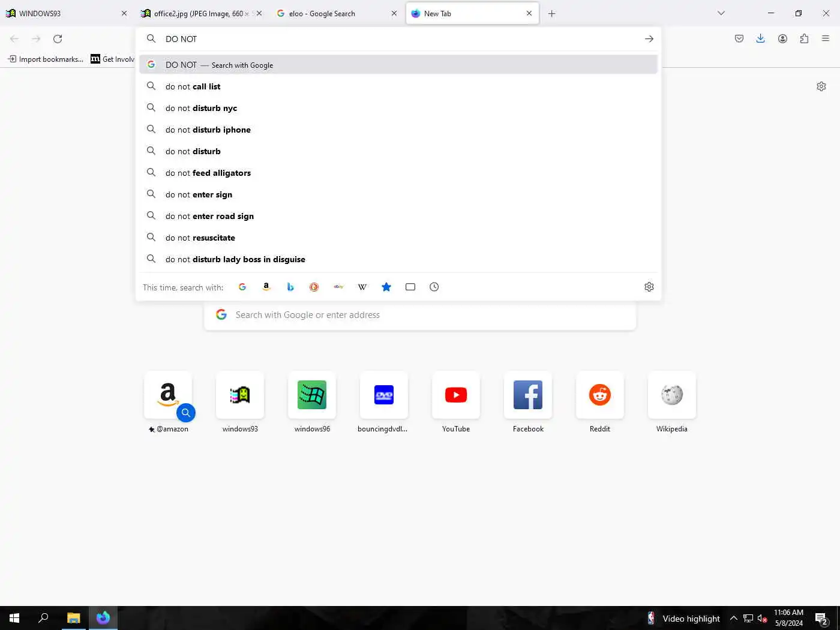The width and height of the screenshot is (840, 630).
Task: Click the Go arrow in address bar
Action: coord(649,39)
